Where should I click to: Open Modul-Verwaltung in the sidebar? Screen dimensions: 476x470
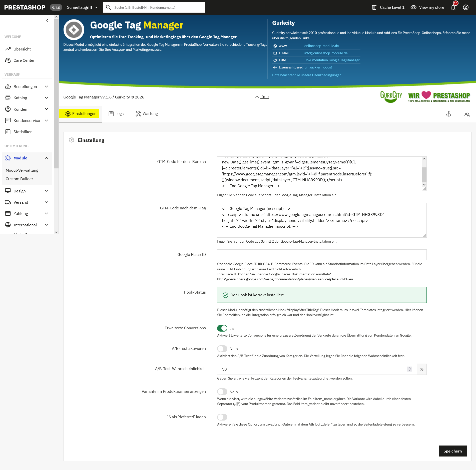tap(22, 170)
